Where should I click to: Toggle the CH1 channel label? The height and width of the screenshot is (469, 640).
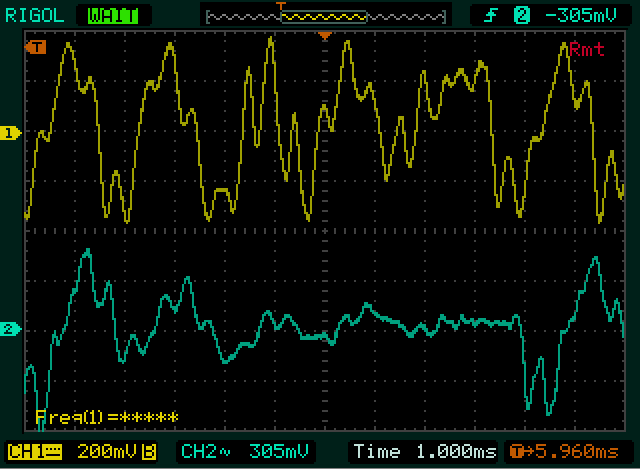pos(31,450)
